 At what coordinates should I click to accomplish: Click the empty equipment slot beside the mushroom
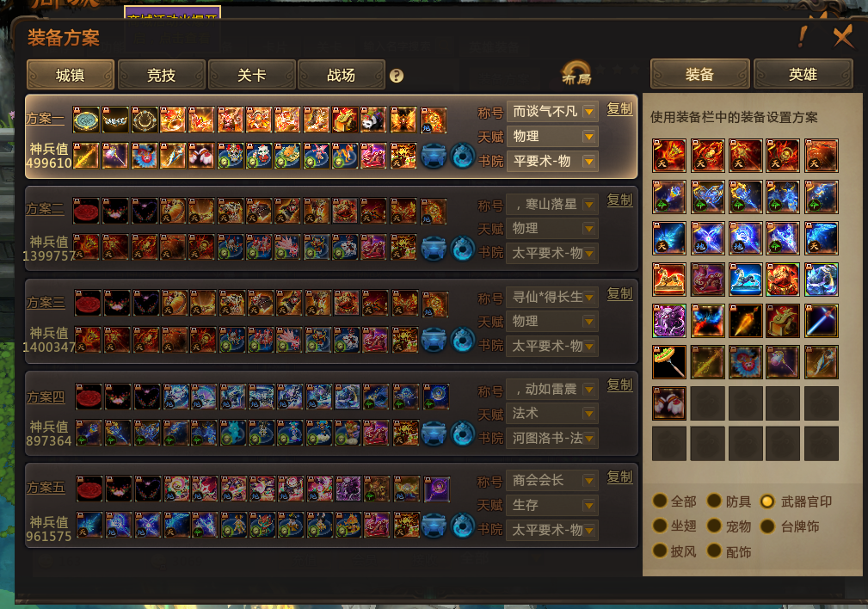click(707, 403)
